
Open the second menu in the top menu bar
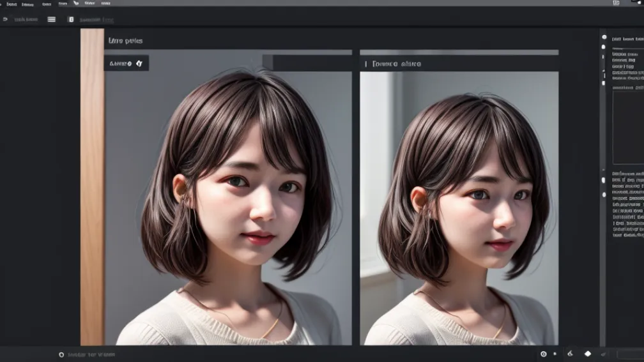point(28,4)
